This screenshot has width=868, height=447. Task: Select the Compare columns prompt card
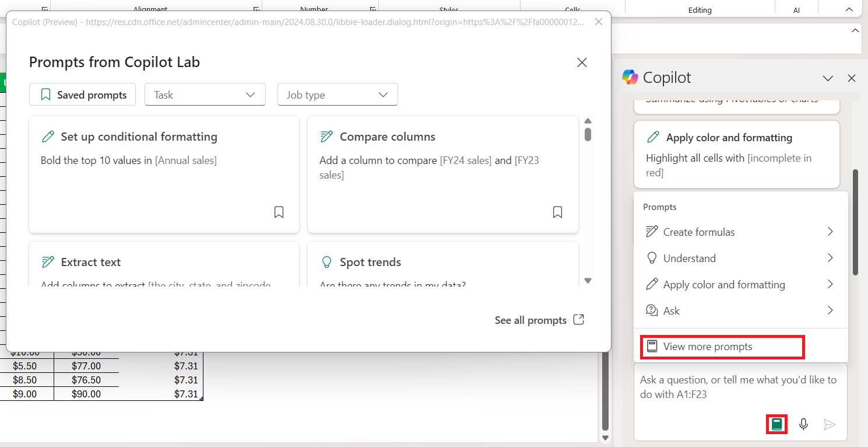tap(443, 174)
